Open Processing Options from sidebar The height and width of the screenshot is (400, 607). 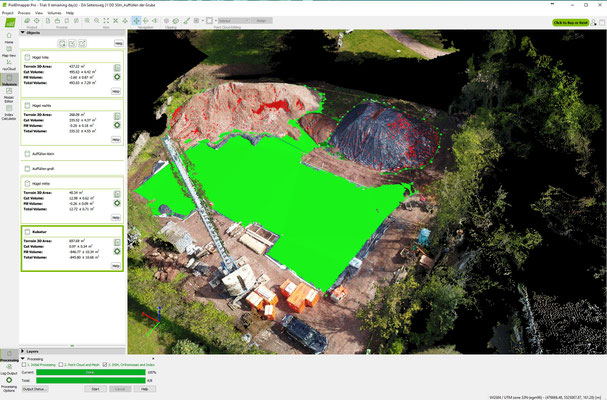(9, 384)
